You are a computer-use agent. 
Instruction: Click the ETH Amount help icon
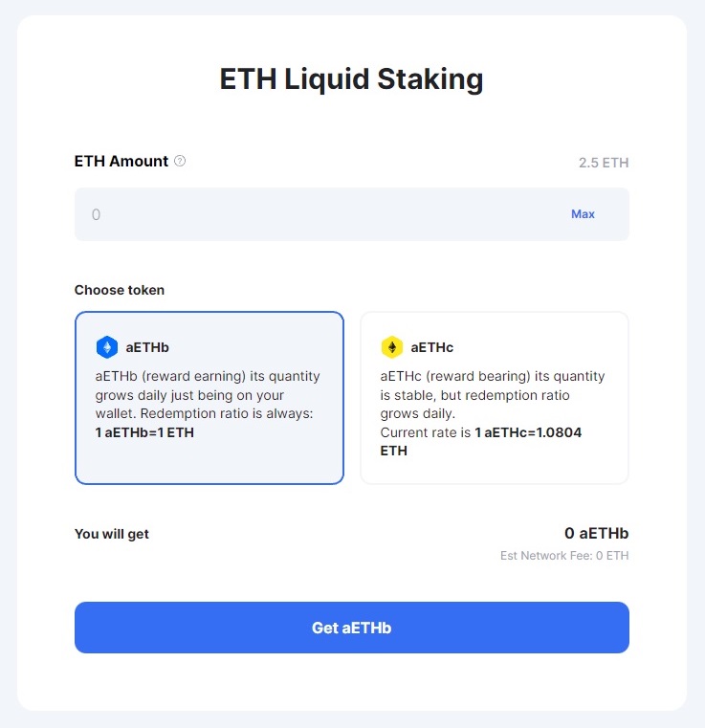pyautogui.click(x=180, y=161)
